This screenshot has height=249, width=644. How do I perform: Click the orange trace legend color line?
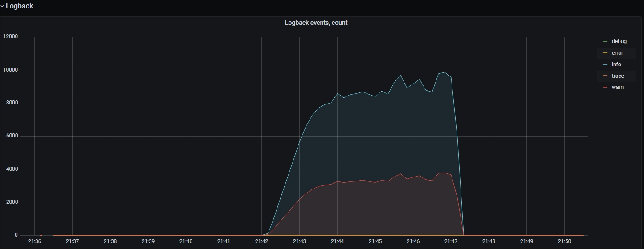(x=605, y=76)
